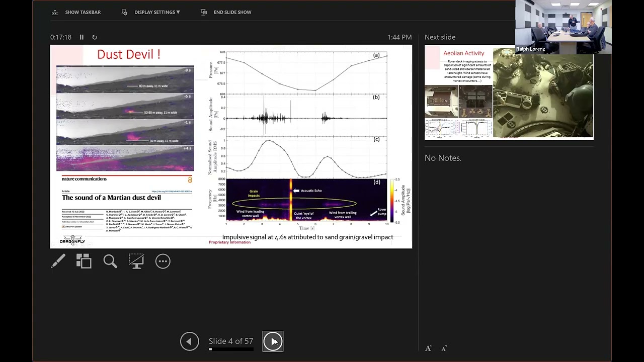Click the Ralph Lorenz video feed
Viewport: 644px width, 362px height.
tap(563, 27)
